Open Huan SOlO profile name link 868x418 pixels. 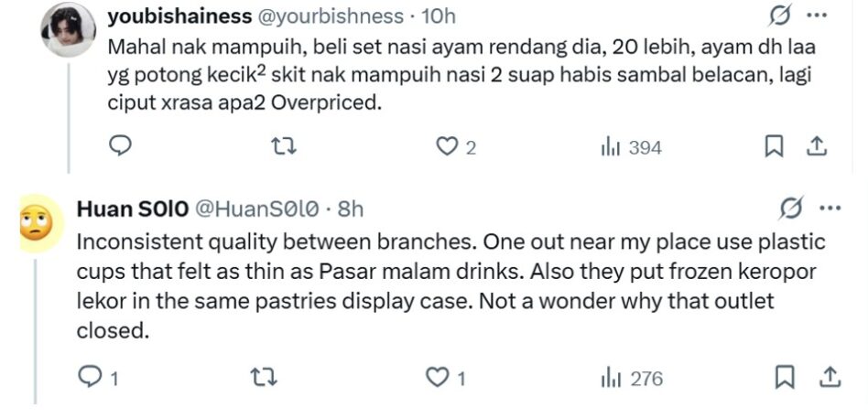pyautogui.click(x=132, y=209)
